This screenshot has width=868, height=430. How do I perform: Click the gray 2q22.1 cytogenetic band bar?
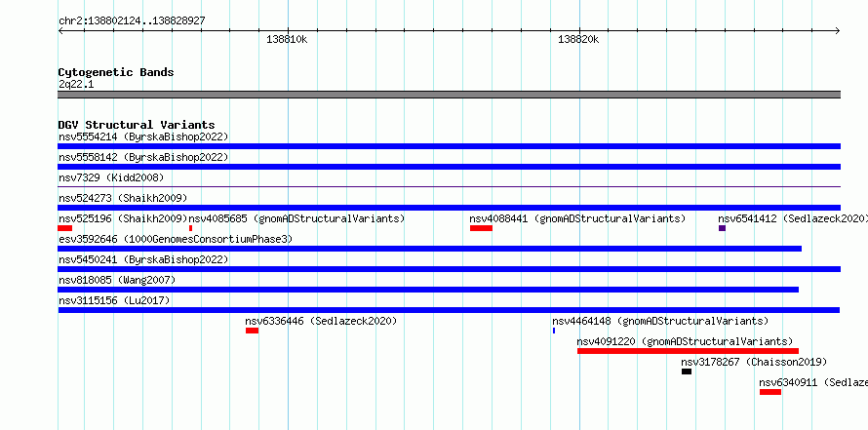[x=449, y=95]
